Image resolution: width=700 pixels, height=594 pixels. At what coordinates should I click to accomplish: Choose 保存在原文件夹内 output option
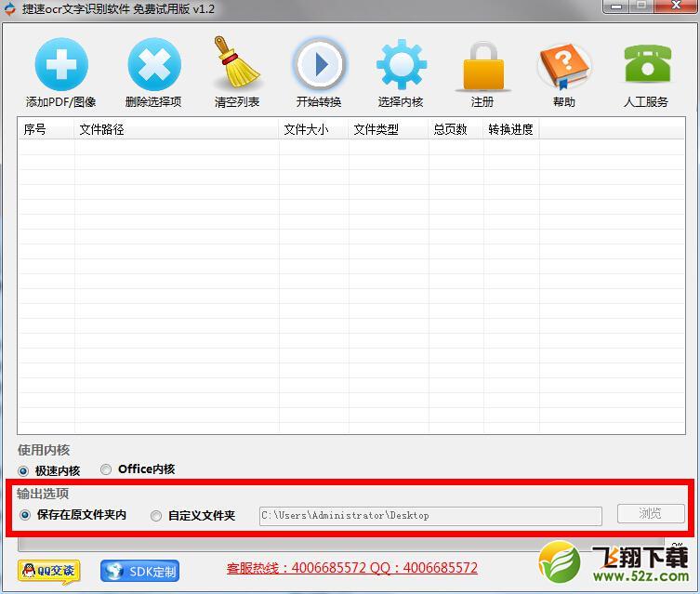[x=25, y=515]
